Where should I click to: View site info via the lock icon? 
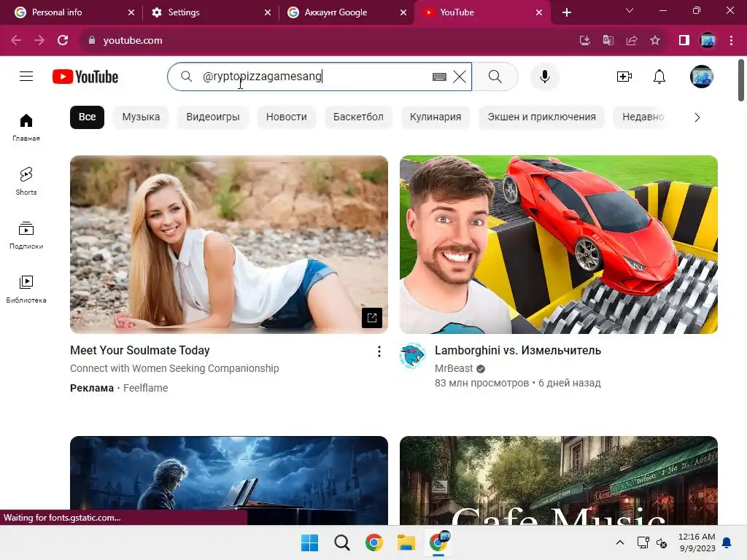pos(92,41)
